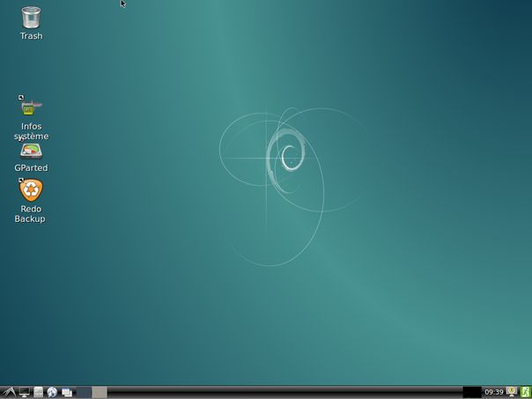
Task: Click the 'GParted' label text
Action: (31, 167)
